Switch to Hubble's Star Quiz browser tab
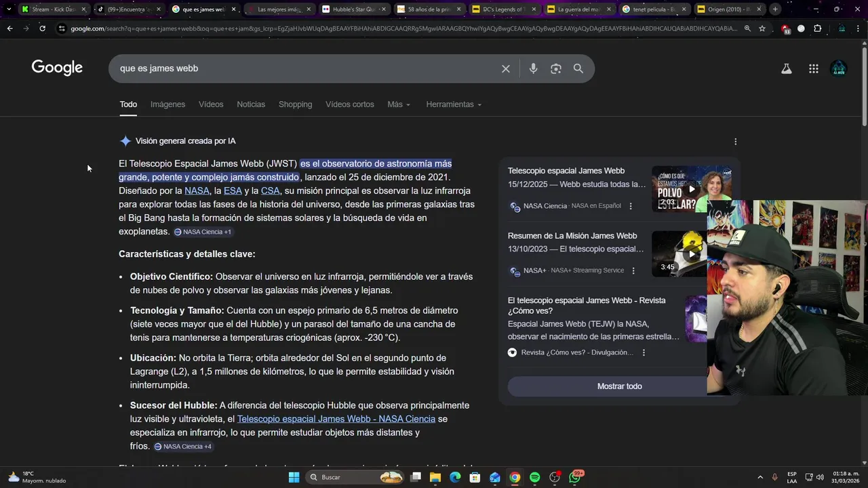 (354, 9)
